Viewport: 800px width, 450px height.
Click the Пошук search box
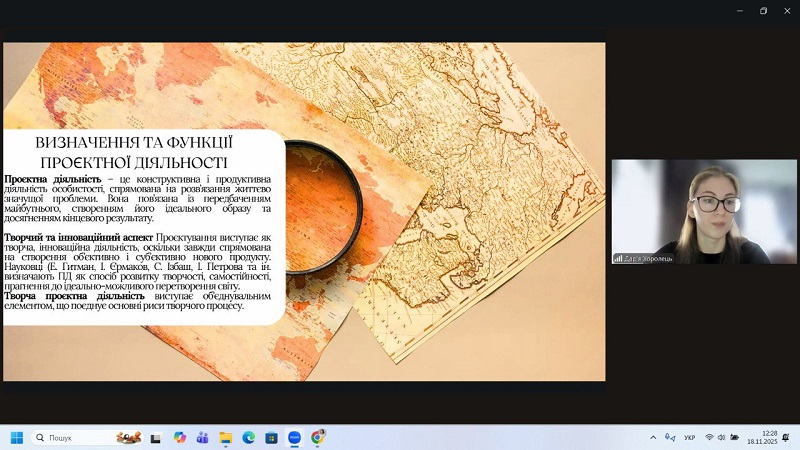[75, 437]
